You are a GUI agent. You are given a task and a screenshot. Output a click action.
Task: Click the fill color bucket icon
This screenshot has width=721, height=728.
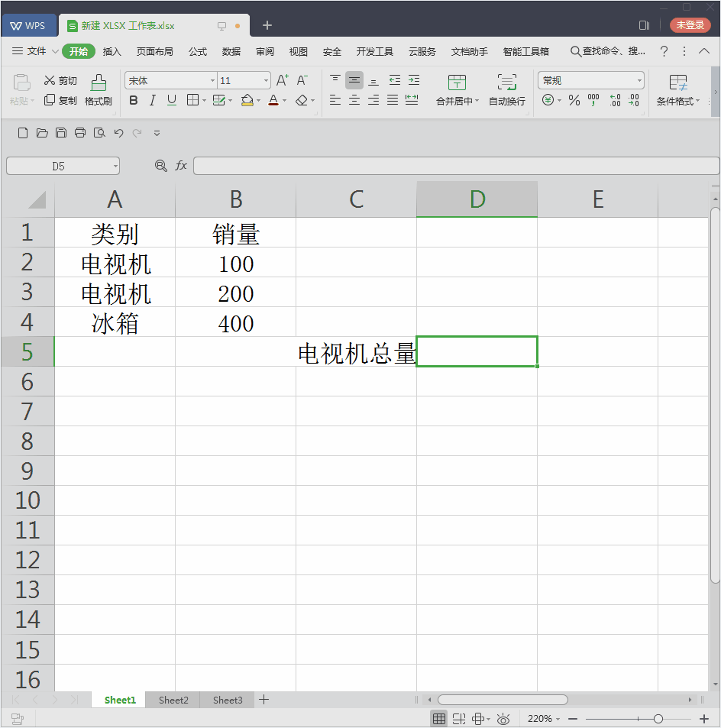coord(247,100)
